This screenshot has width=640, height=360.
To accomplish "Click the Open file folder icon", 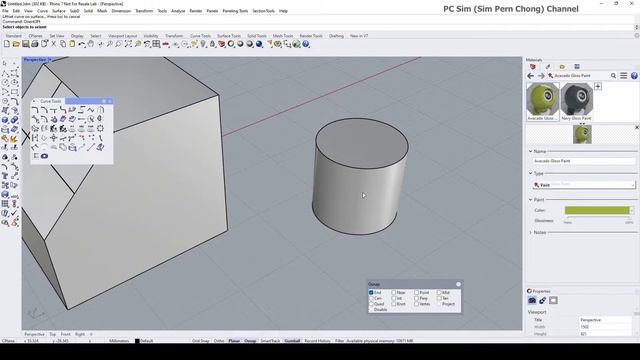I will (x=16, y=44).
